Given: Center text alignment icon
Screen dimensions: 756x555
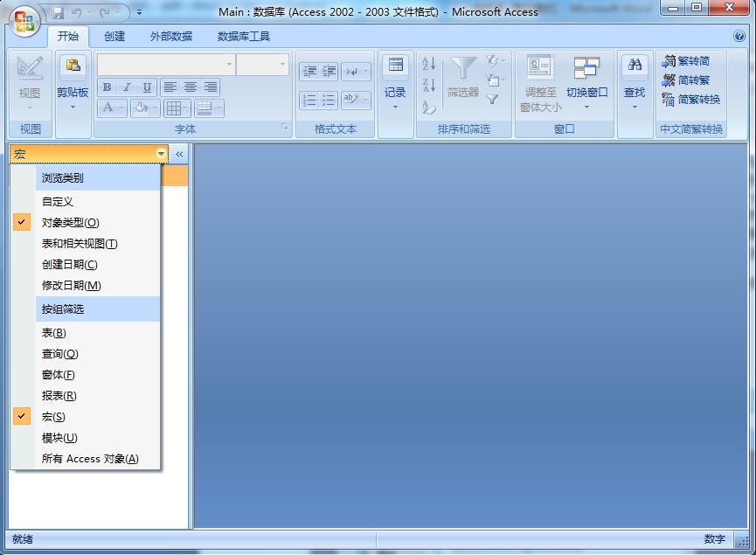Looking at the screenshot, I should [190, 87].
